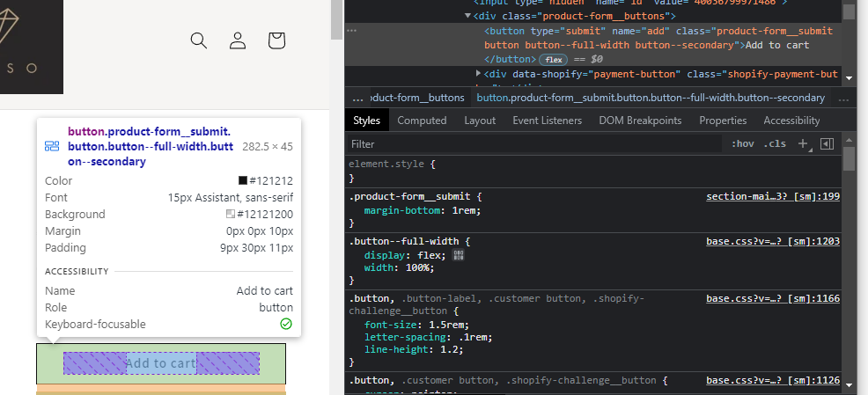The height and width of the screenshot is (395, 868).
Task: Click the search magnifier icon on the page
Action: [199, 40]
